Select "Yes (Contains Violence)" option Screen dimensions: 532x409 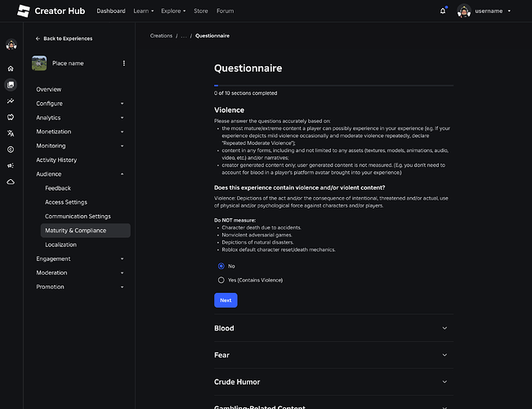pos(221,280)
